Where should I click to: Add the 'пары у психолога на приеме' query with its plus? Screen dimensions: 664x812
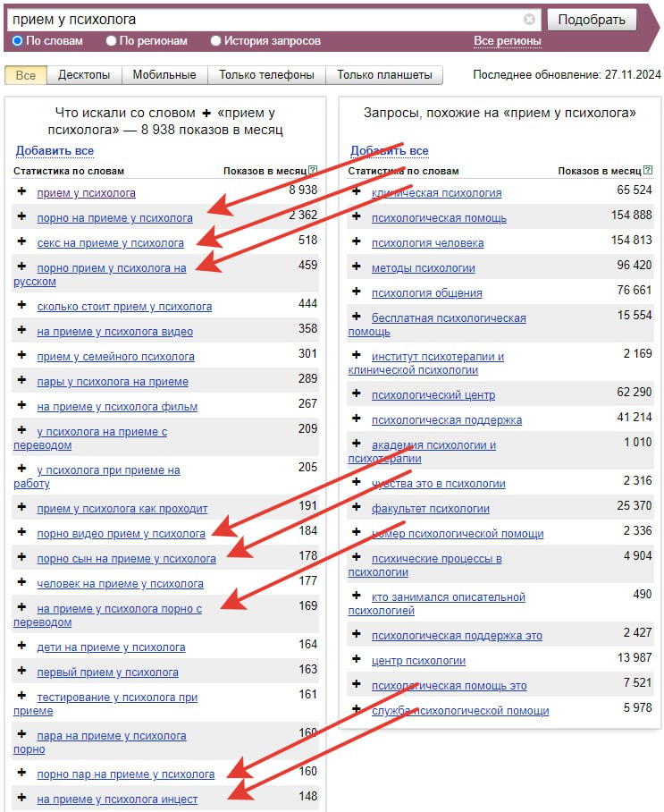point(21,379)
